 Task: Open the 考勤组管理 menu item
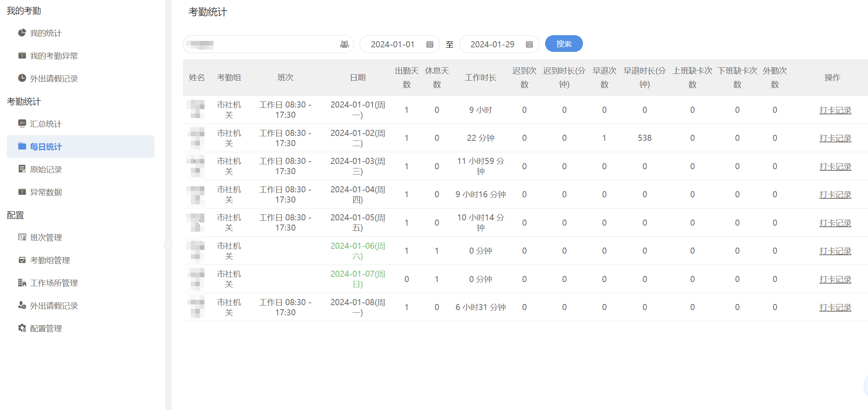(50, 260)
